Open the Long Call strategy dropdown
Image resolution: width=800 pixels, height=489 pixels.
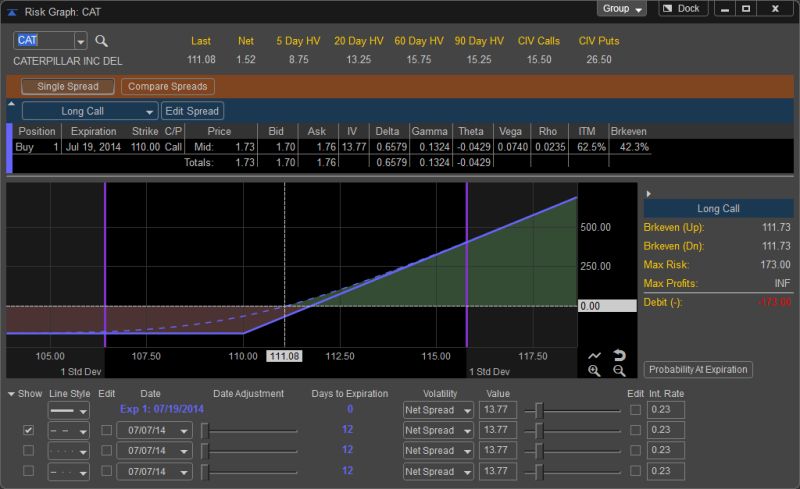tap(90, 111)
